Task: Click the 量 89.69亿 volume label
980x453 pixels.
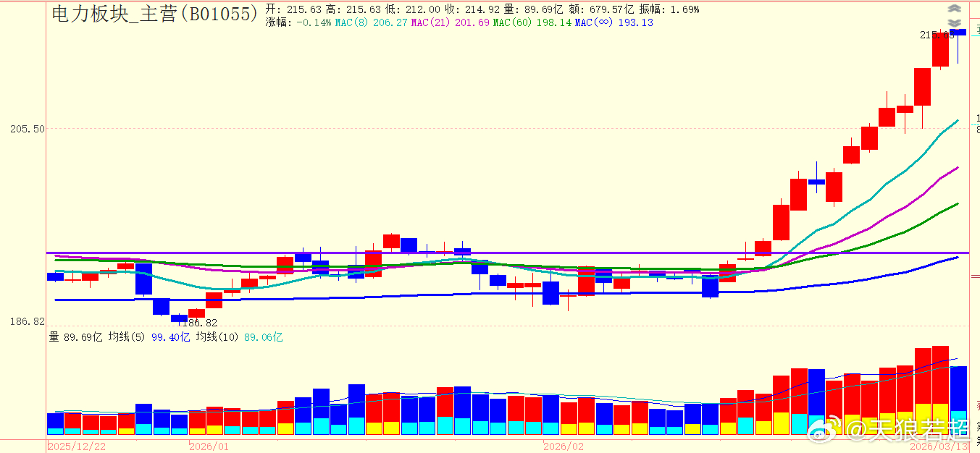Action: coord(76,336)
